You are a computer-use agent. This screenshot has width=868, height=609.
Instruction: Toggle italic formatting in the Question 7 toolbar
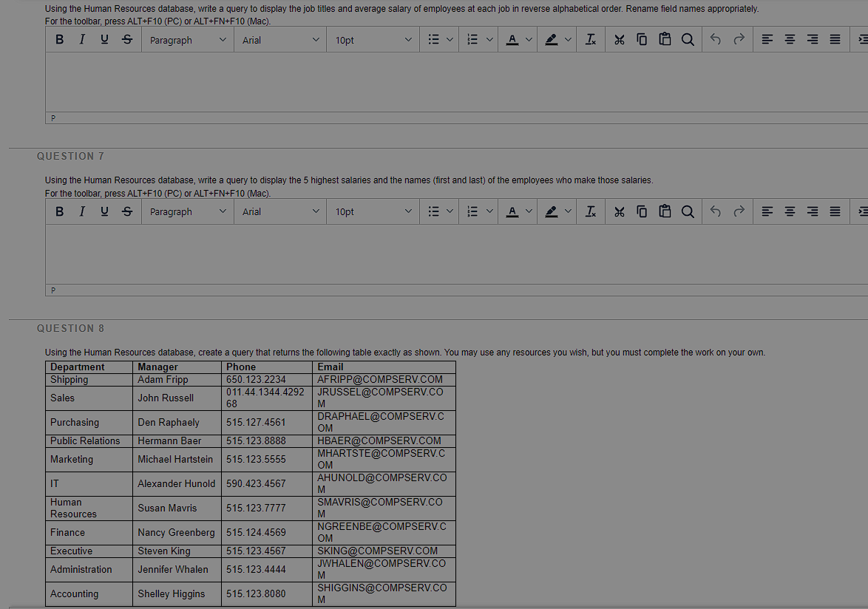(81, 211)
